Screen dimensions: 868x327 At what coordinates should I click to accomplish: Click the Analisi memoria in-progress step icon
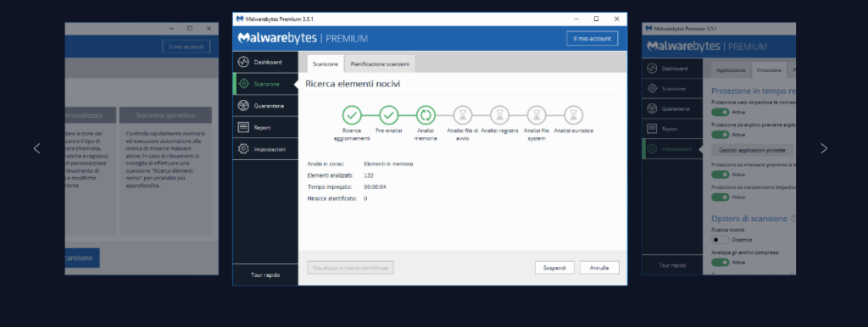point(426,115)
